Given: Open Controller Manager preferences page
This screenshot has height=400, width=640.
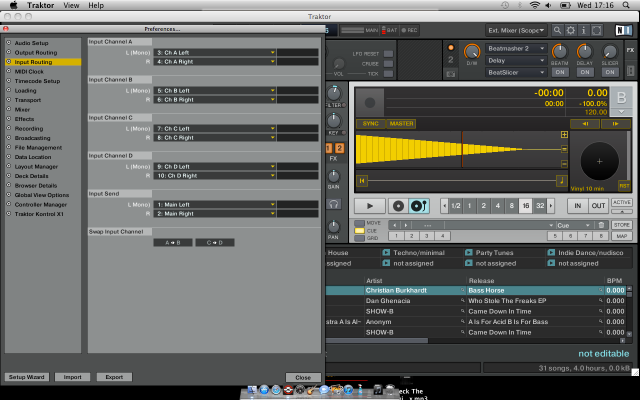Looking at the screenshot, I should point(41,204).
